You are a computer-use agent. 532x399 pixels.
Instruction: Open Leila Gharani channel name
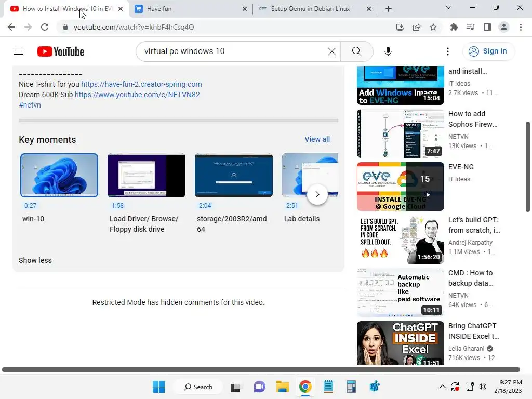466,349
